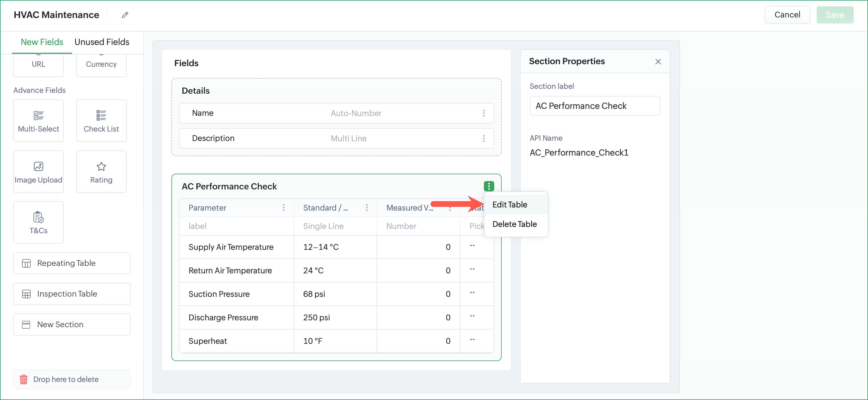Click the Suction Pressure cell
This screenshot has height=400, width=868.
click(236, 294)
